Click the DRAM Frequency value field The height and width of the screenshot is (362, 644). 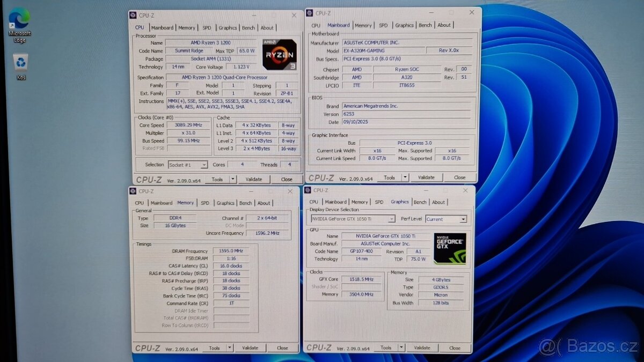(x=231, y=251)
